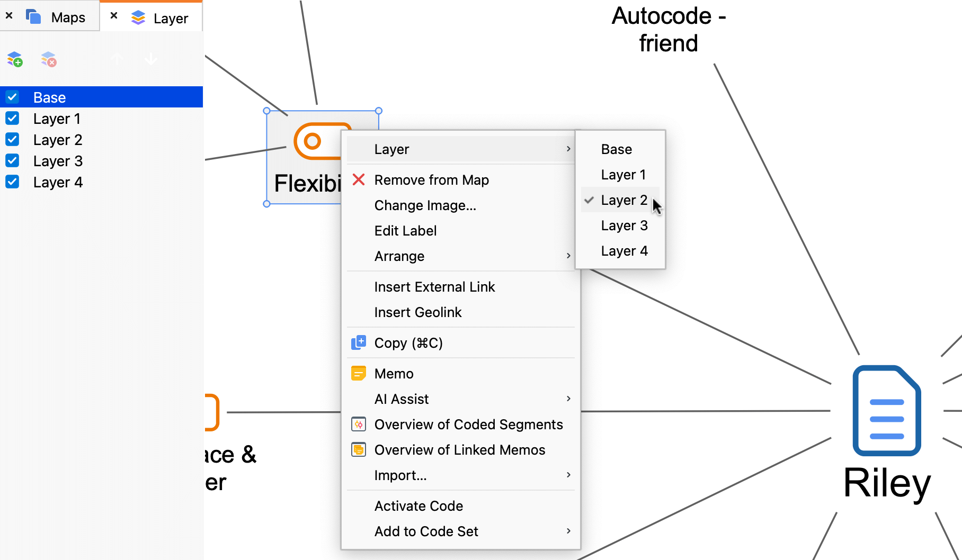
Task: Assign to Layer 3 in submenu
Action: pos(620,225)
